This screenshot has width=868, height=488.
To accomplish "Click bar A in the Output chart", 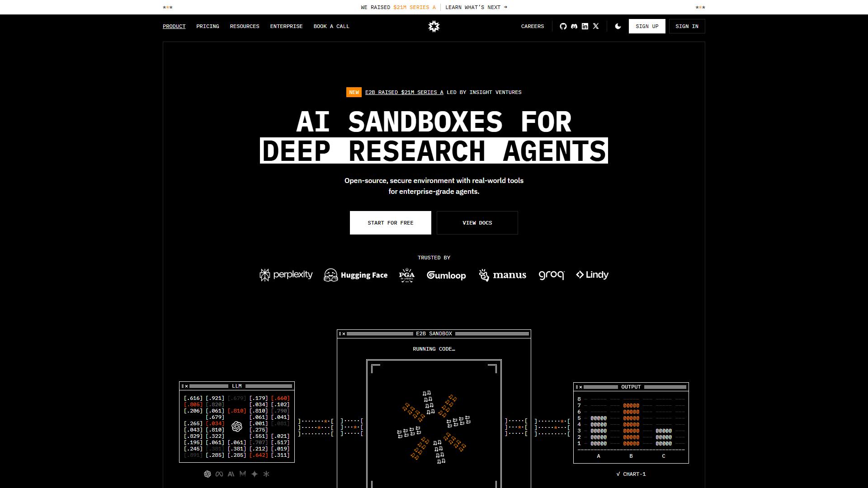I will pos(599,431).
